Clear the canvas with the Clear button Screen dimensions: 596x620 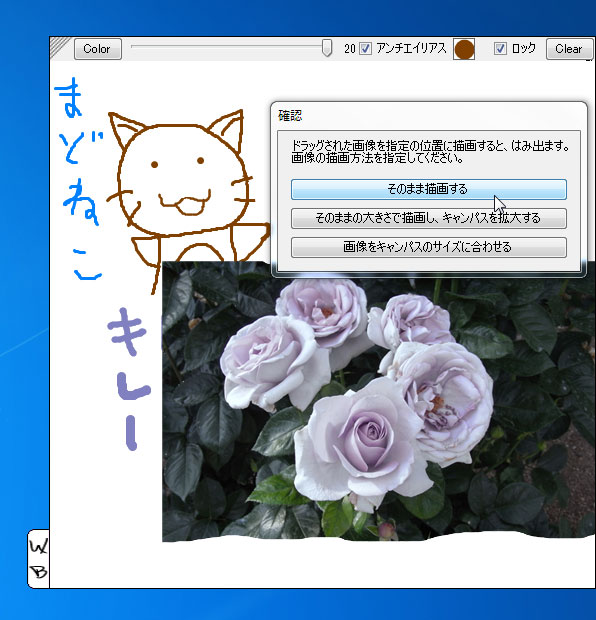(569, 49)
